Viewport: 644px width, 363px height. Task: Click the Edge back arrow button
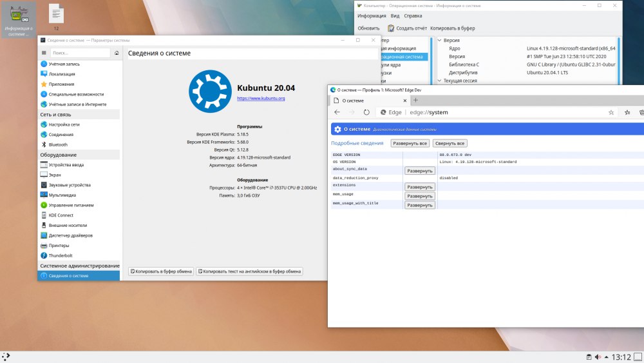337,112
